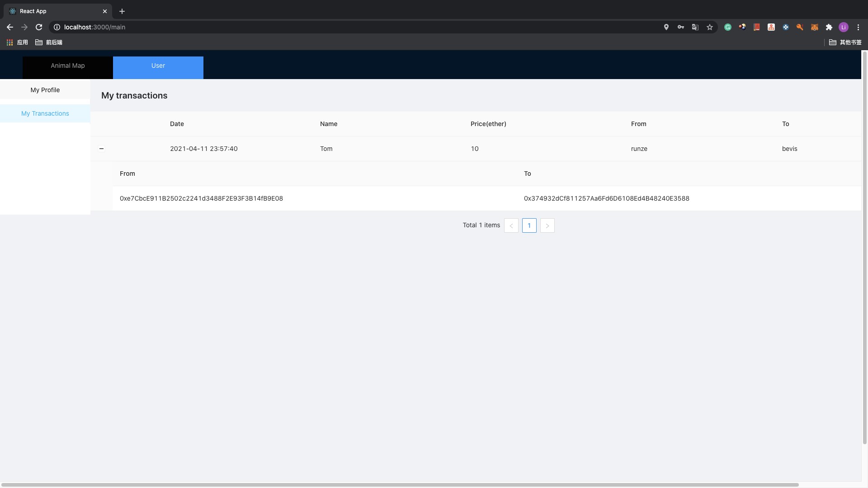Click the saved passwords key icon

[x=680, y=27]
